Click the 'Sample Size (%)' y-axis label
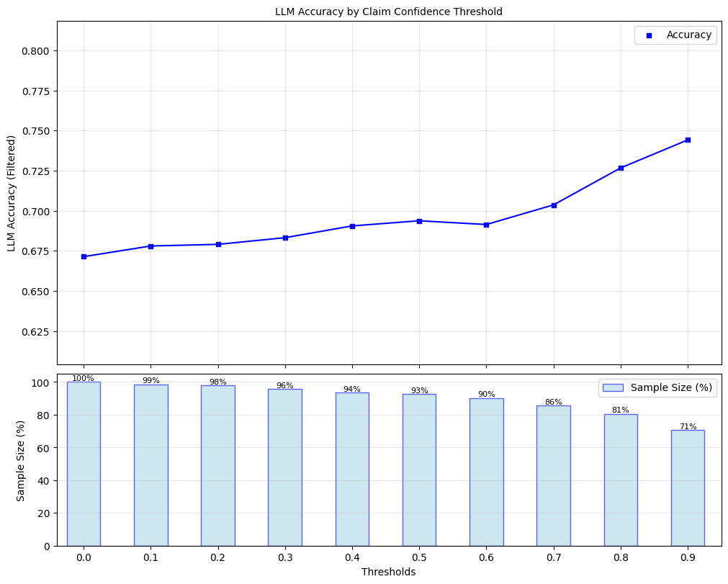 (x=21, y=459)
